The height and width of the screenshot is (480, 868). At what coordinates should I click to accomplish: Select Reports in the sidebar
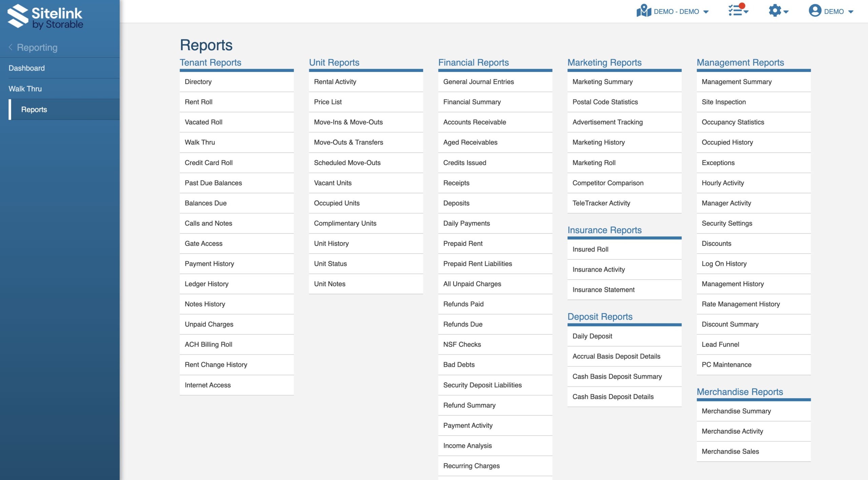pyautogui.click(x=34, y=109)
